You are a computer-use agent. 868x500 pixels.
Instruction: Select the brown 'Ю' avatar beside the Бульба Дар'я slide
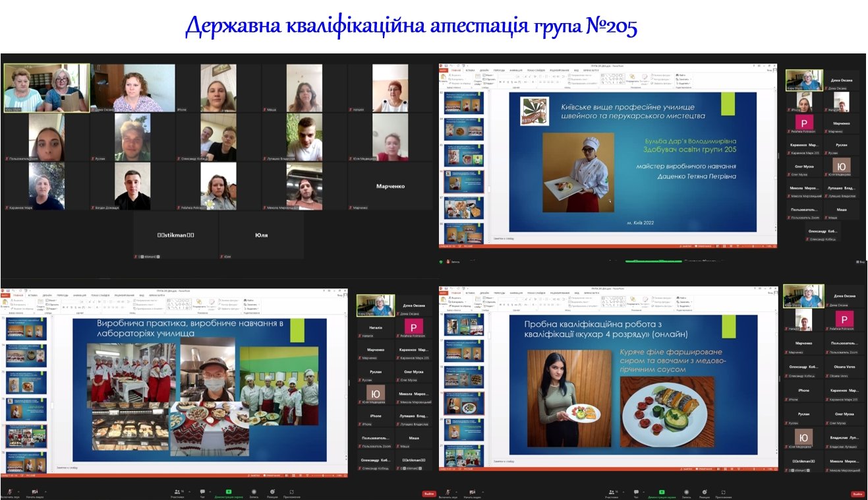point(841,166)
